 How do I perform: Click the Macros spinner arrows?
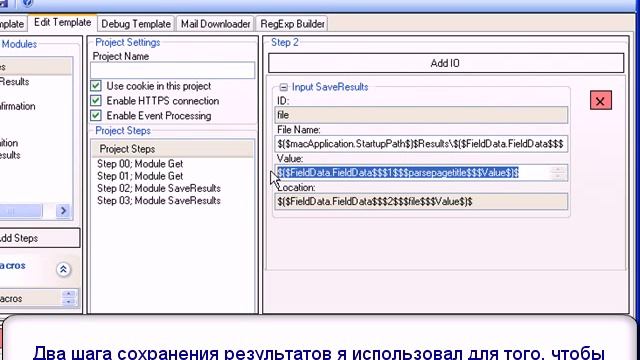69,298
